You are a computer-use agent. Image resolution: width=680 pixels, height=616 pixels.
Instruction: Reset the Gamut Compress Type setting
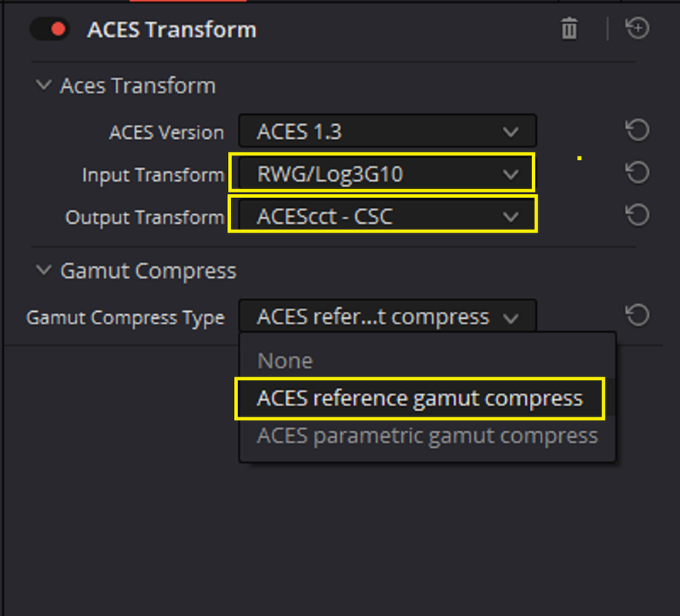pos(637,315)
